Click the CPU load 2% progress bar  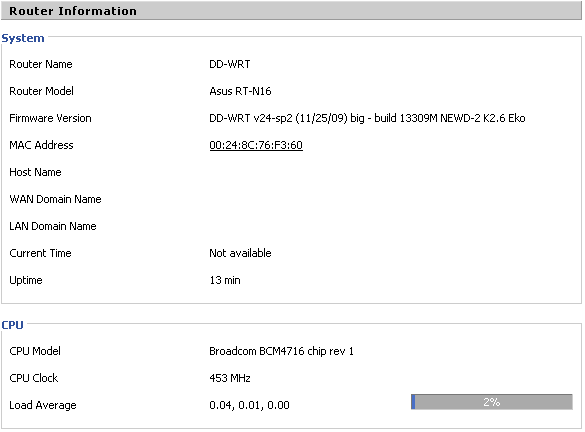pyautogui.click(x=492, y=402)
